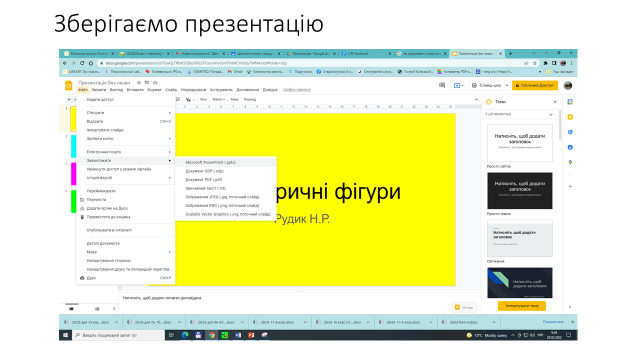Switch to filmstrip view icon at bottom
The height and width of the screenshot is (360, 640).
(71, 309)
